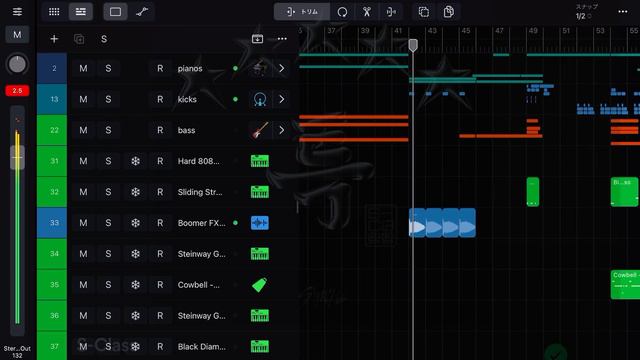Screen dimensions: 640x360
Task: Duplicate track using the duplicate icon
Action: tap(79, 39)
